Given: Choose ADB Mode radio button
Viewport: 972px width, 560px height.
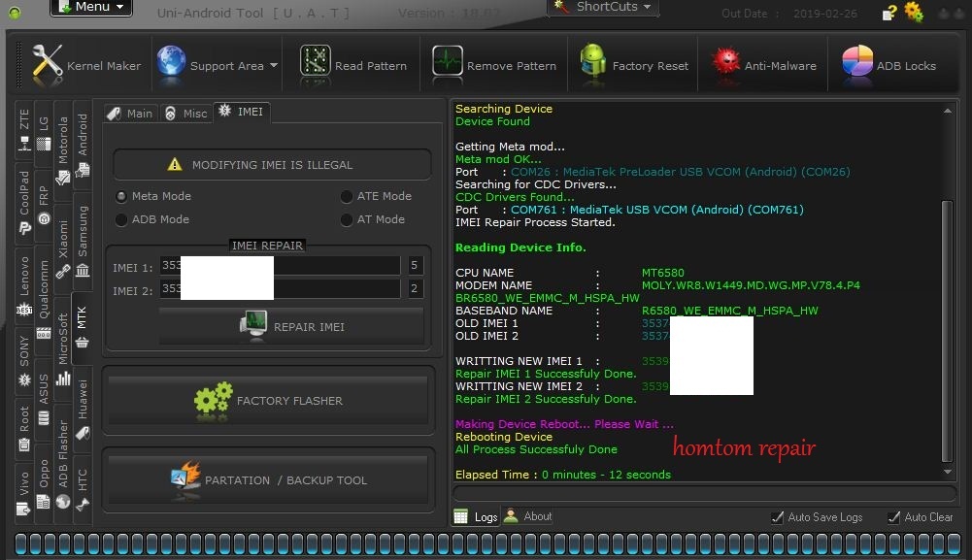Looking at the screenshot, I should click(121, 219).
